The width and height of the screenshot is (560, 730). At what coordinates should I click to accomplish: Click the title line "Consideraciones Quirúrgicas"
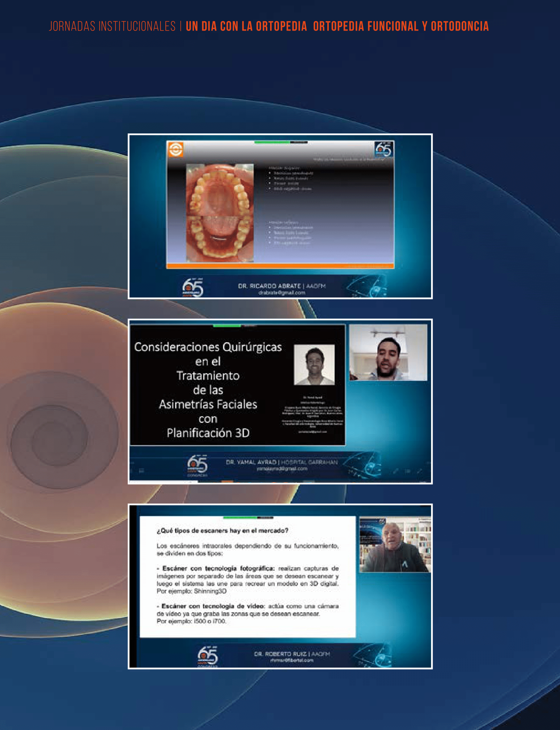coord(208,347)
